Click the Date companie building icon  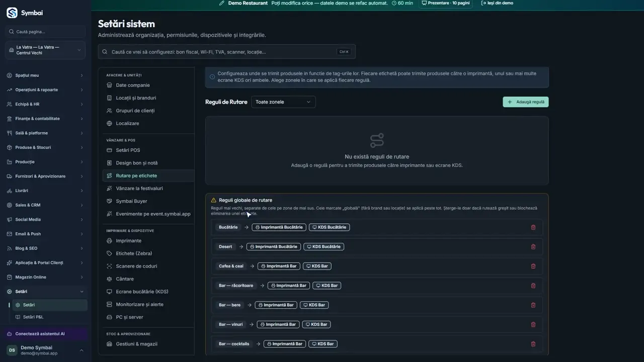[x=110, y=85]
